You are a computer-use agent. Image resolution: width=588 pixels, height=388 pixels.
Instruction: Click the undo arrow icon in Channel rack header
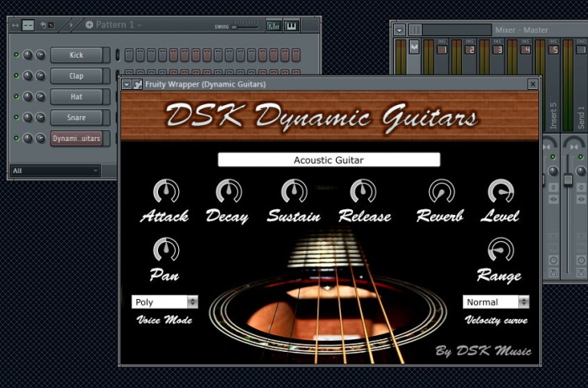(44, 25)
